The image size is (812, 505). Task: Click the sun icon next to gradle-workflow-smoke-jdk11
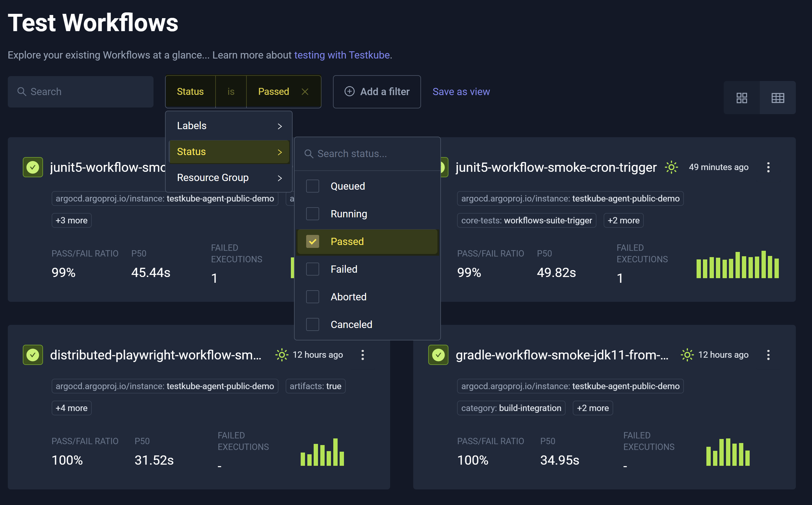(687, 355)
